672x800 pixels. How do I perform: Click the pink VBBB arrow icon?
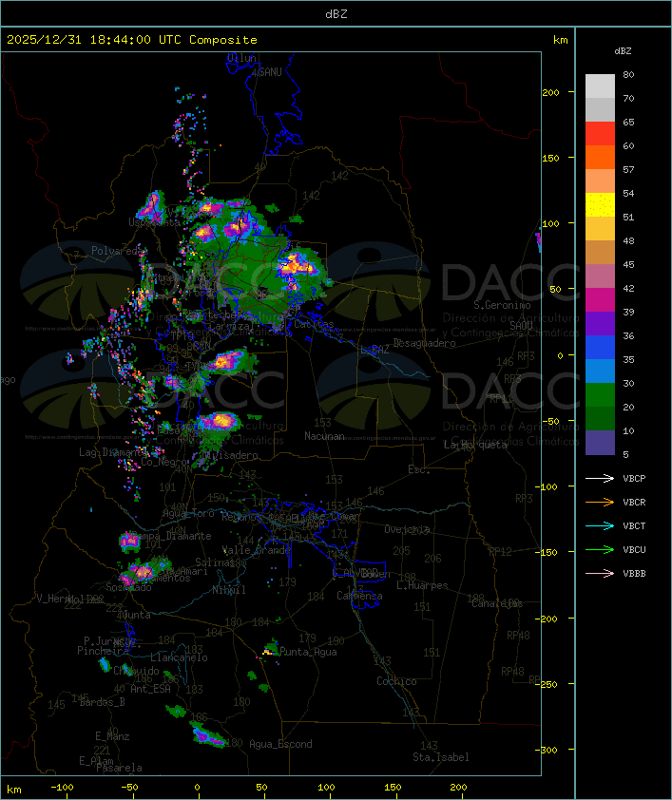[600, 574]
